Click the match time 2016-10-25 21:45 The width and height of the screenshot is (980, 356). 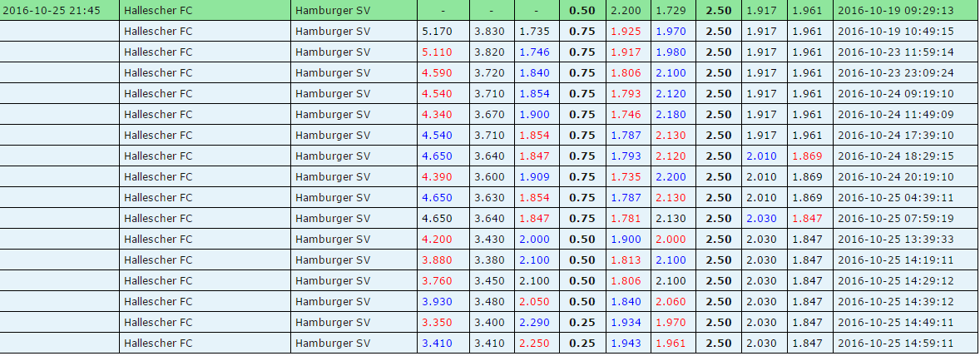(52, 11)
